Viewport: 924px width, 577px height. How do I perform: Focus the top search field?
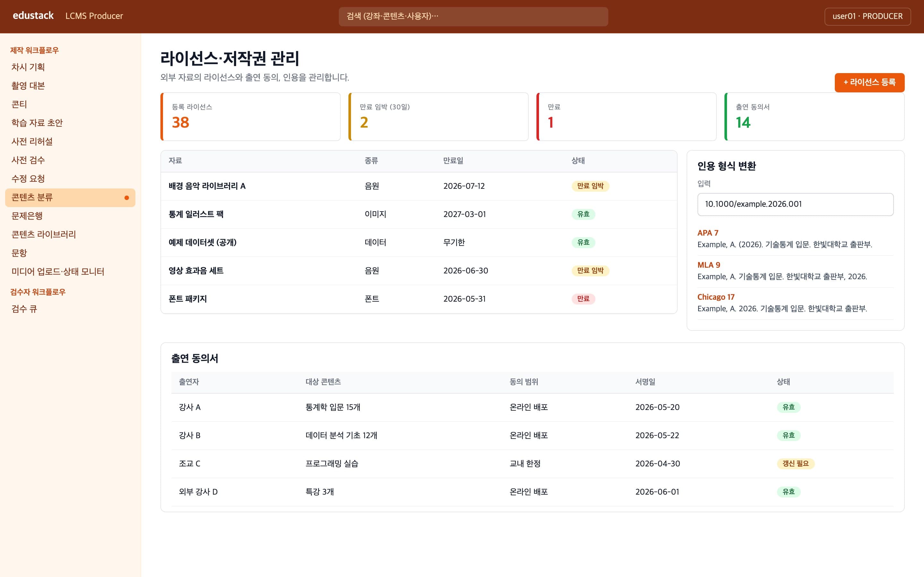pyautogui.click(x=473, y=16)
